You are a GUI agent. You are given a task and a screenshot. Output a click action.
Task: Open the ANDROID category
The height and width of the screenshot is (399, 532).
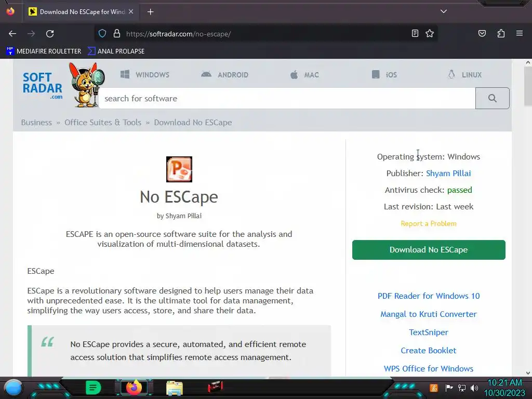click(x=225, y=75)
